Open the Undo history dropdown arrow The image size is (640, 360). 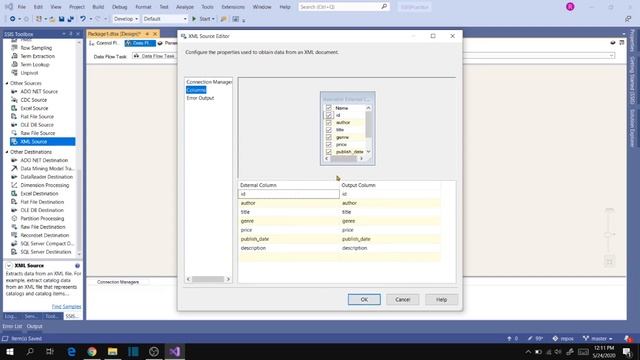click(90, 19)
